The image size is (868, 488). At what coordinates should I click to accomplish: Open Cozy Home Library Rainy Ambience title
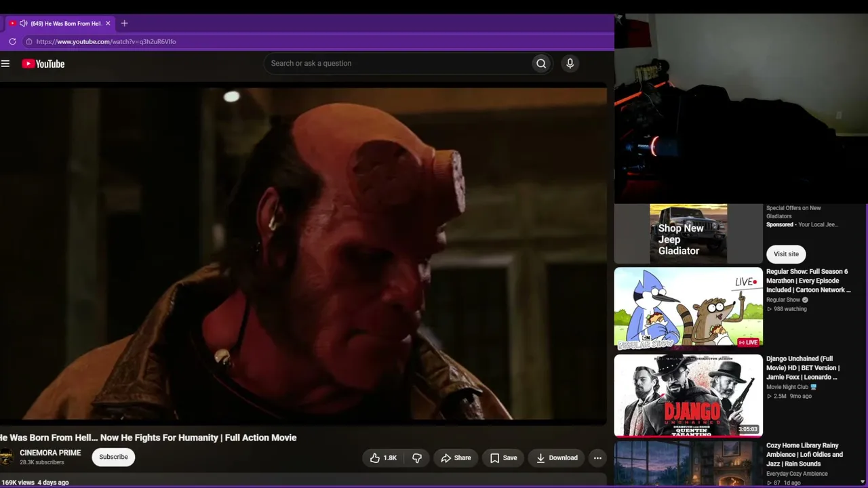[804, 455]
